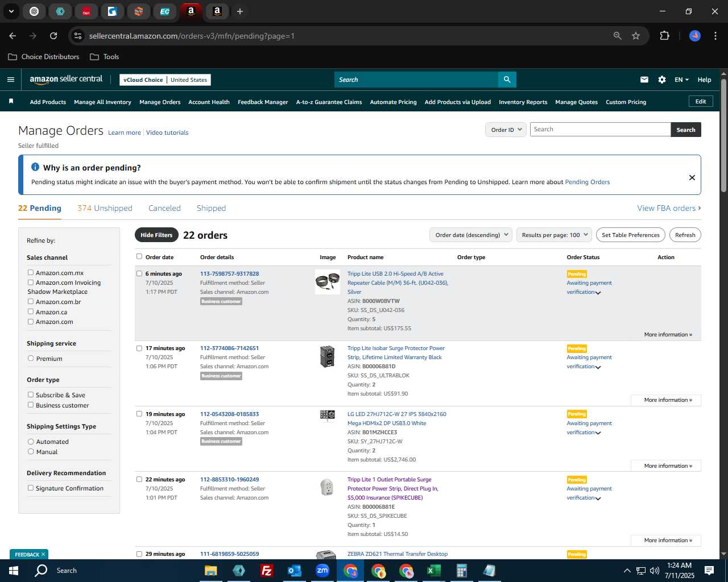The height and width of the screenshot is (582, 728).
Task: Switch to the 374 Unshipped tab
Action: point(105,208)
